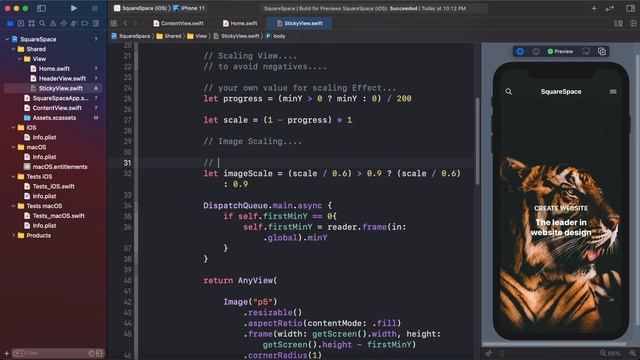Screen dimensions: 640x360
Task: Collapse the SquareSpace project root
Action: [x=7, y=39]
